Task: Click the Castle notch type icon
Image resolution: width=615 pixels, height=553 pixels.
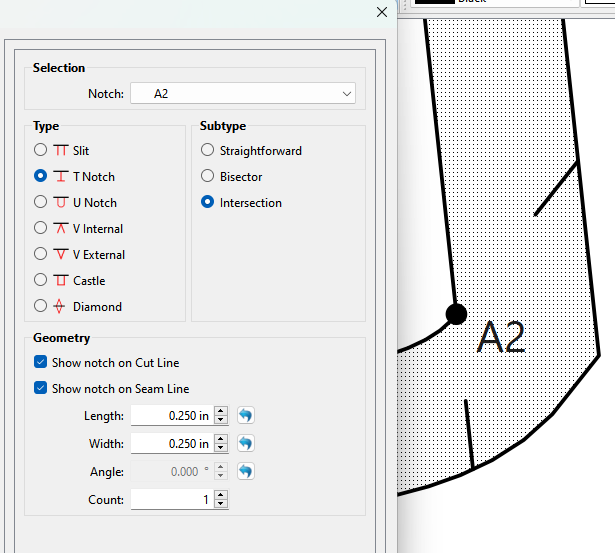Action: (61, 281)
